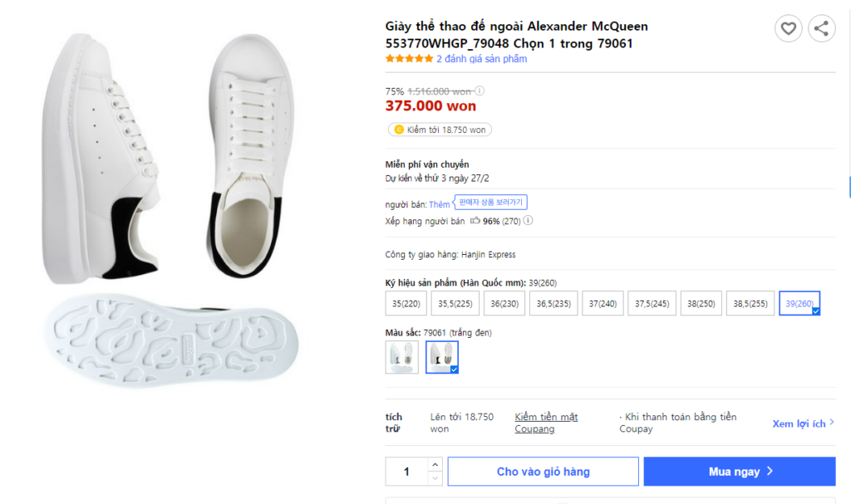This screenshot has width=851, height=504.
Task: Open seller Thêm link
Action: (x=440, y=204)
